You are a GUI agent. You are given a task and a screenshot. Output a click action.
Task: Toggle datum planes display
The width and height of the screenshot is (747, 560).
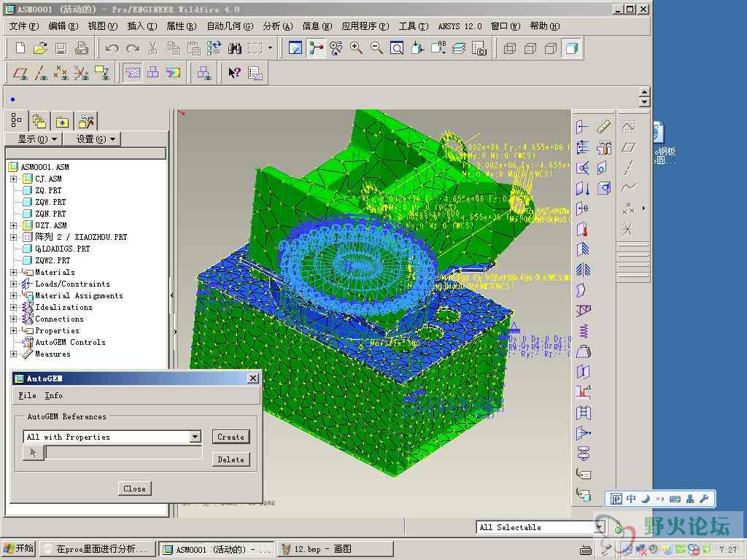click(x=20, y=73)
